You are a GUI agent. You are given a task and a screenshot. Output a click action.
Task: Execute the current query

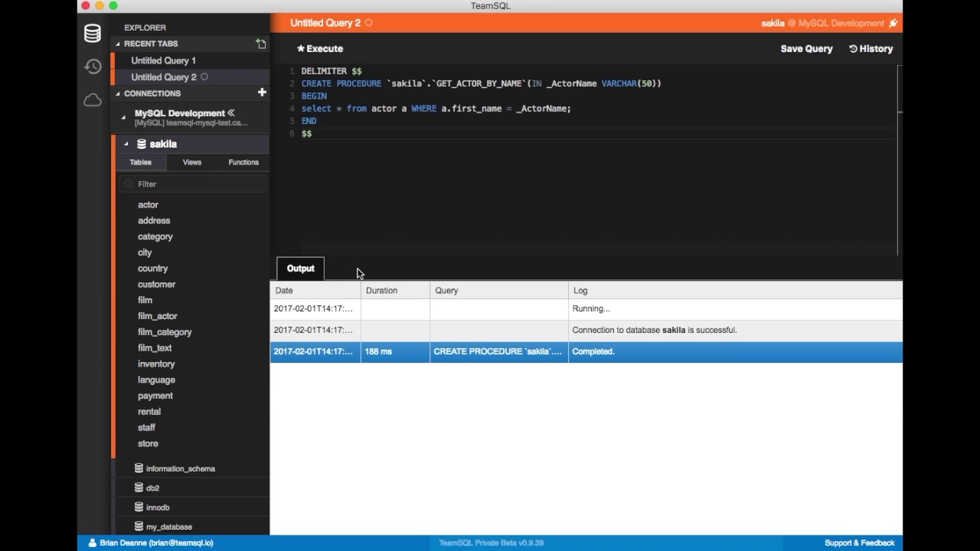click(x=320, y=48)
